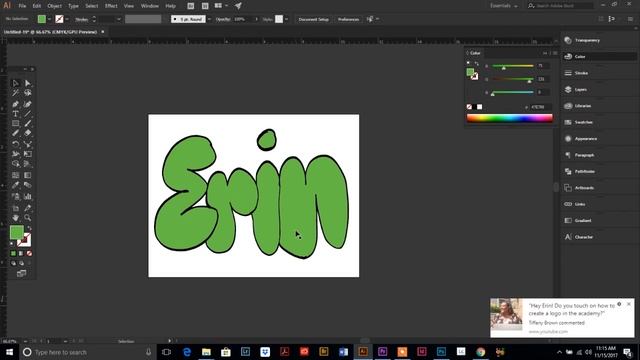This screenshot has width=640, height=360.
Task: Select the Pen tool
Action: pyautogui.click(x=16, y=104)
